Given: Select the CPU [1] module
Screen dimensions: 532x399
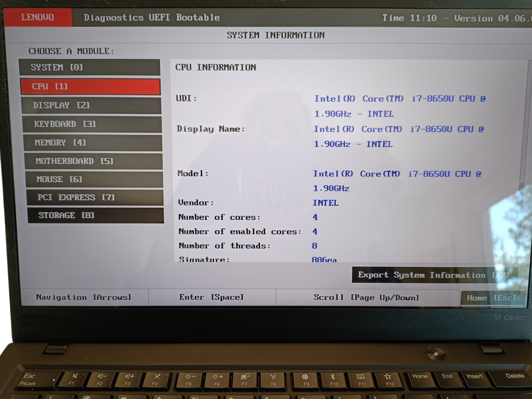Looking at the screenshot, I should pyautogui.click(x=90, y=86).
